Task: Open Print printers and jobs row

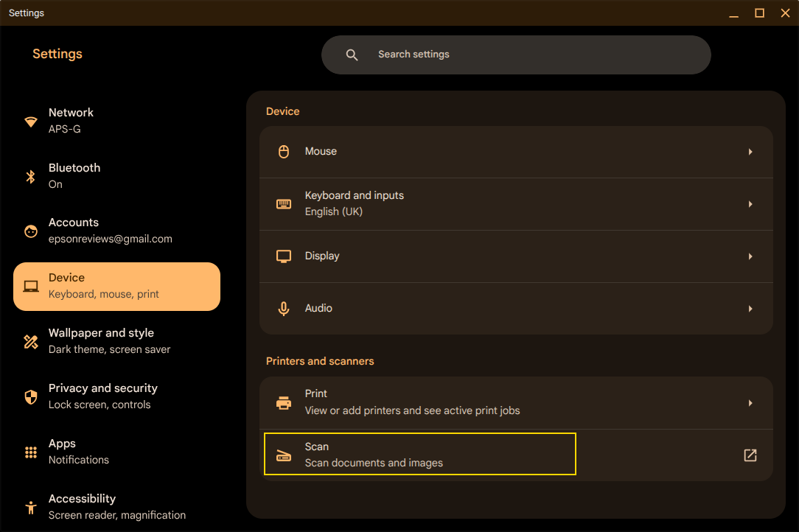Action: [516, 402]
